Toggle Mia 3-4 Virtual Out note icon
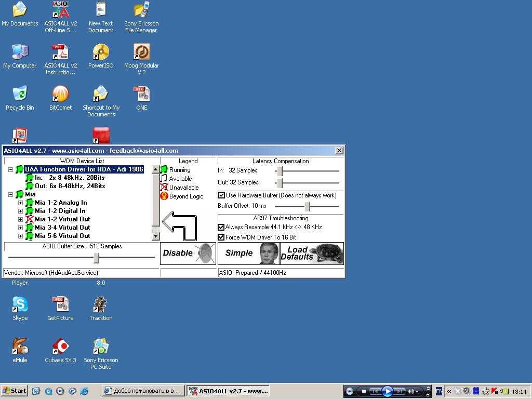The image size is (532, 399). click(30, 228)
